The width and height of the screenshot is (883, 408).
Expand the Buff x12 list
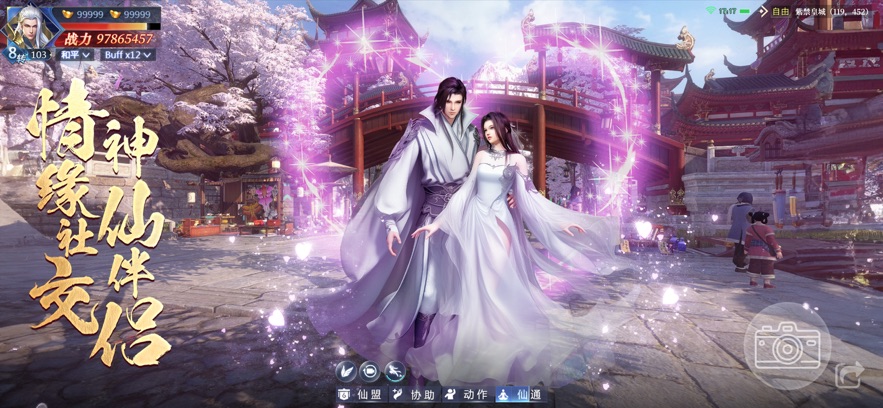(127, 55)
